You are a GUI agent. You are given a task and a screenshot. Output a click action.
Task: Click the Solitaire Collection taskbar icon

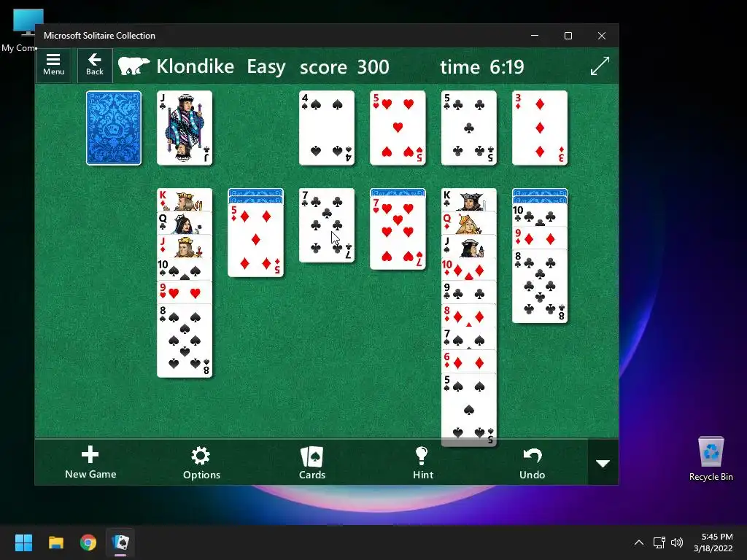coord(120,542)
